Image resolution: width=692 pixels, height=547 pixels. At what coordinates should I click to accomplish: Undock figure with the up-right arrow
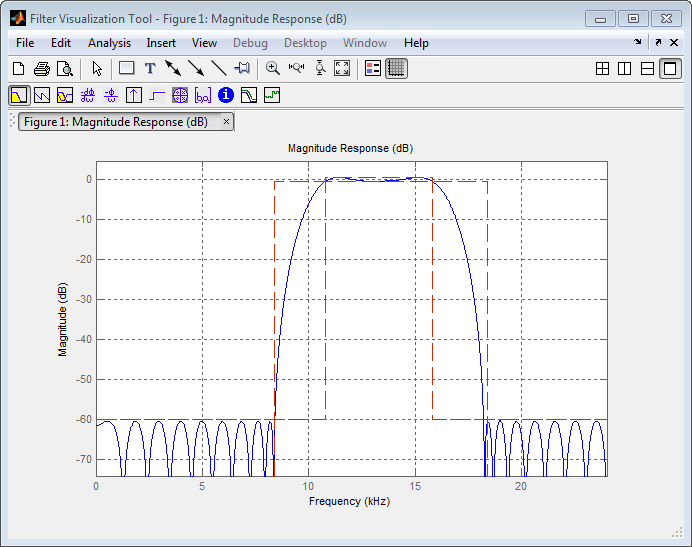658,43
